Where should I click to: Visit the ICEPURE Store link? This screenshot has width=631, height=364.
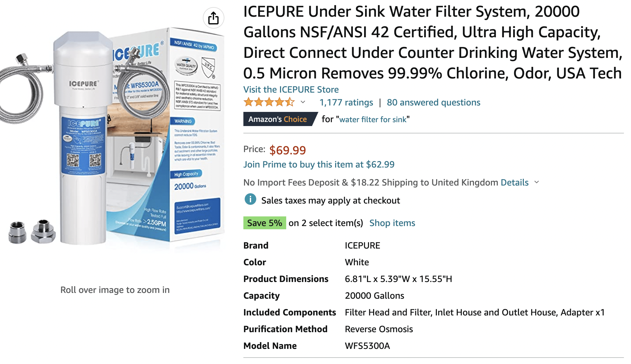coord(291,89)
